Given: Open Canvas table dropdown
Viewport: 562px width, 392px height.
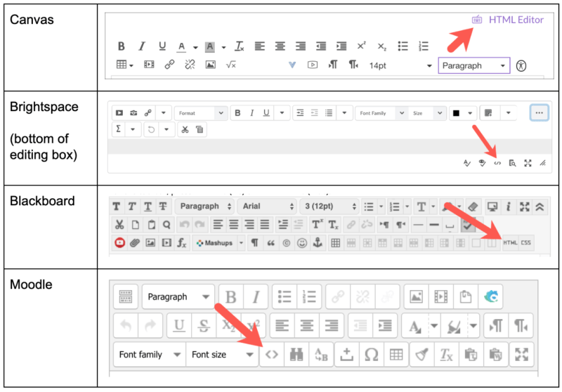Looking at the screenshot, I should 125,65.
